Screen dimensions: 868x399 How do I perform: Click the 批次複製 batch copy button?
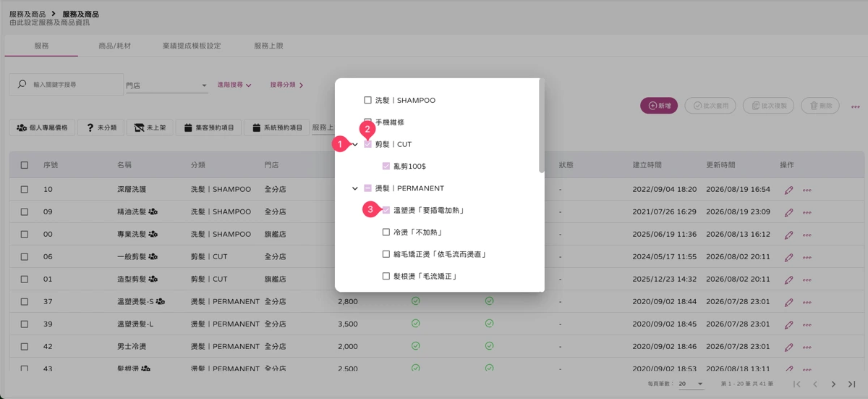(768, 106)
